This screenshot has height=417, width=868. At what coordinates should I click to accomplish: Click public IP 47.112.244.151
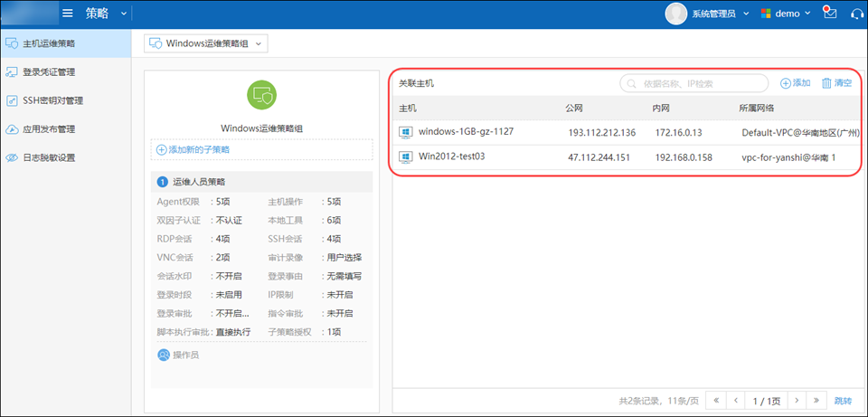click(599, 157)
